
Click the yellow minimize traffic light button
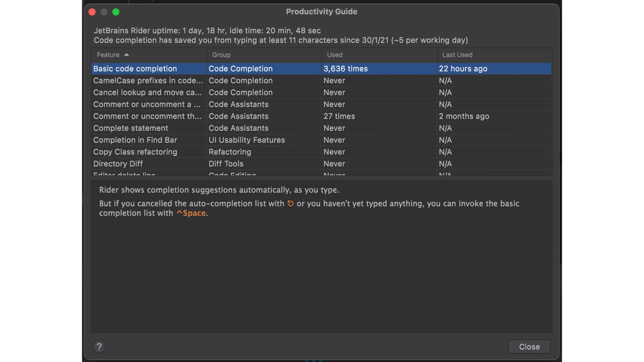(x=104, y=12)
